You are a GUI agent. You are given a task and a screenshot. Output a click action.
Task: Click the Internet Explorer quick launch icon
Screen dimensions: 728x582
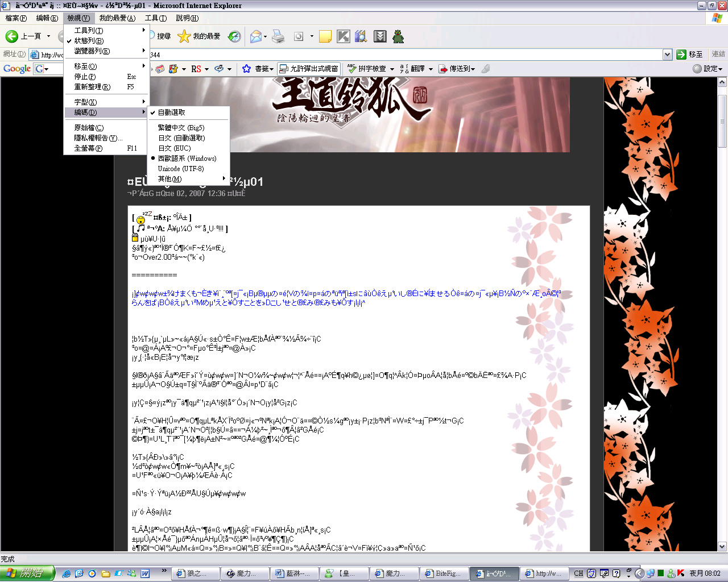coord(67,573)
